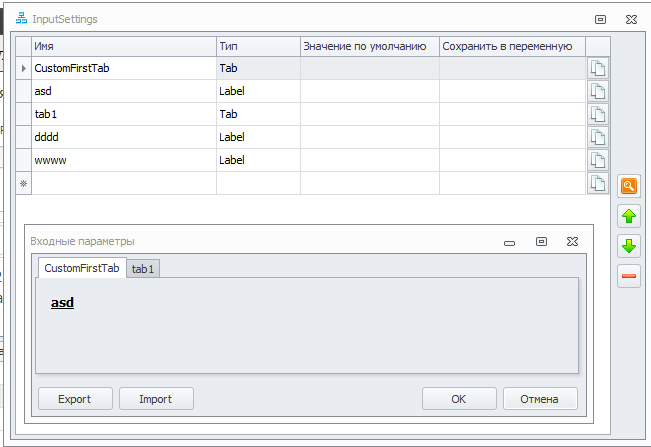This screenshot has width=651, height=447.
Task: Click the Отмена button
Action: [x=540, y=399]
